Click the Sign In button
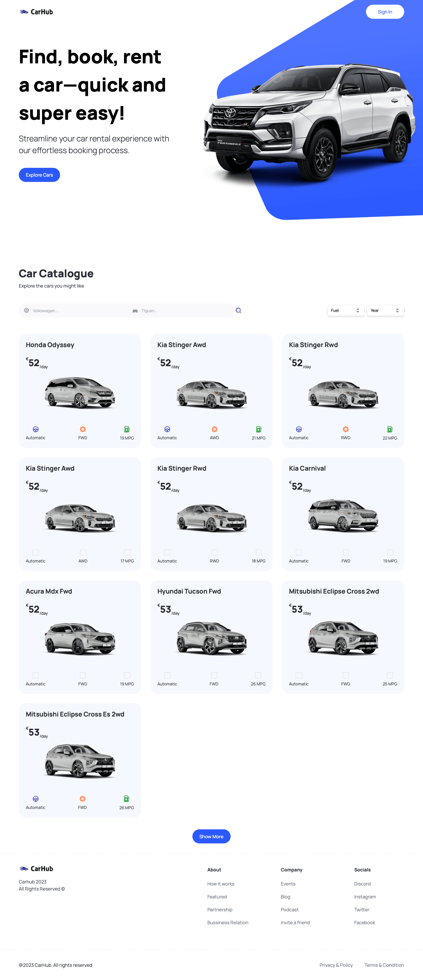Image resolution: width=423 pixels, height=980 pixels. click(385, 12)
